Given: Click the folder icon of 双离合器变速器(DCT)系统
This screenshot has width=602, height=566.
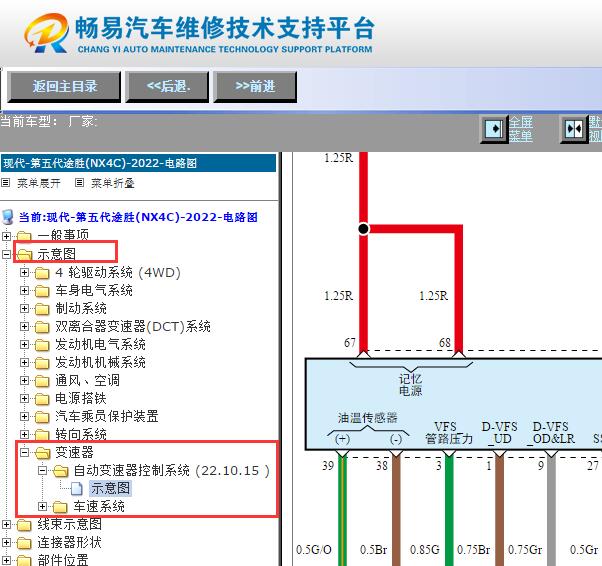Looking at the screenshot, I should pyautogui.click(x=42, y=327).
